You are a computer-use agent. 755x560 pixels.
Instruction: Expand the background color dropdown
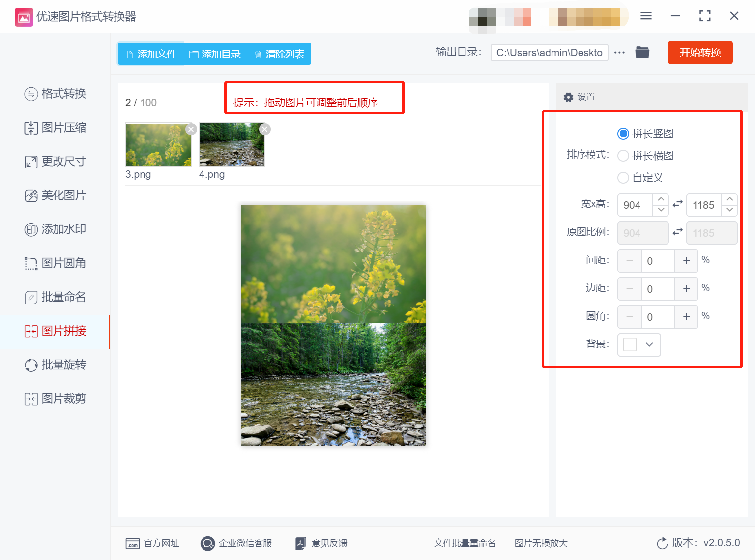pos(649,344)
